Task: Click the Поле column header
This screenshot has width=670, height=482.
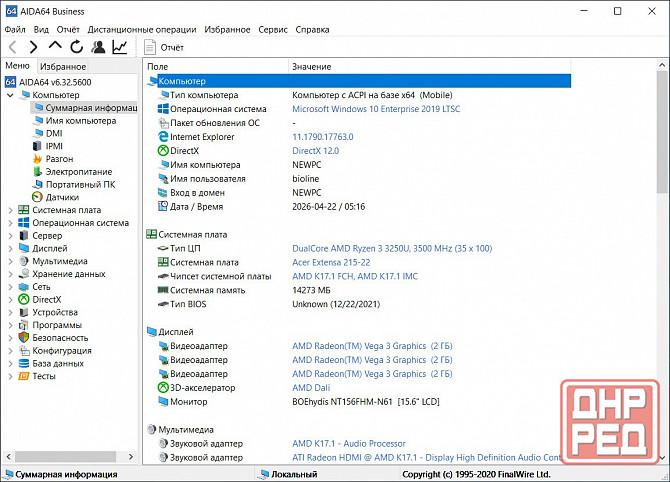Action: tap(216, 67)
